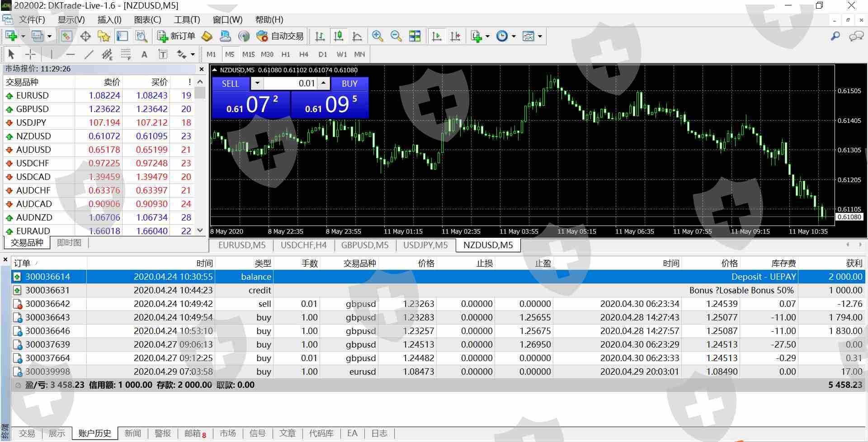
Task: Switch the chart timeframe to H1
Action: [x=286, y=55]
